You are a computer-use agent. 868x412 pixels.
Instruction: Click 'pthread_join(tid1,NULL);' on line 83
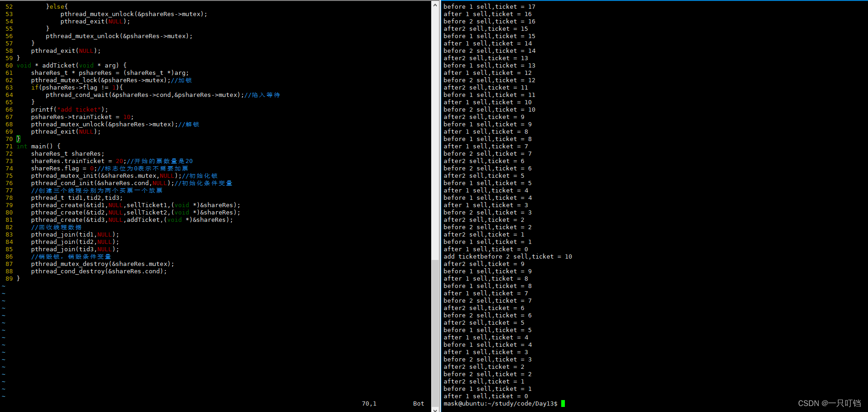click(75, 235)
